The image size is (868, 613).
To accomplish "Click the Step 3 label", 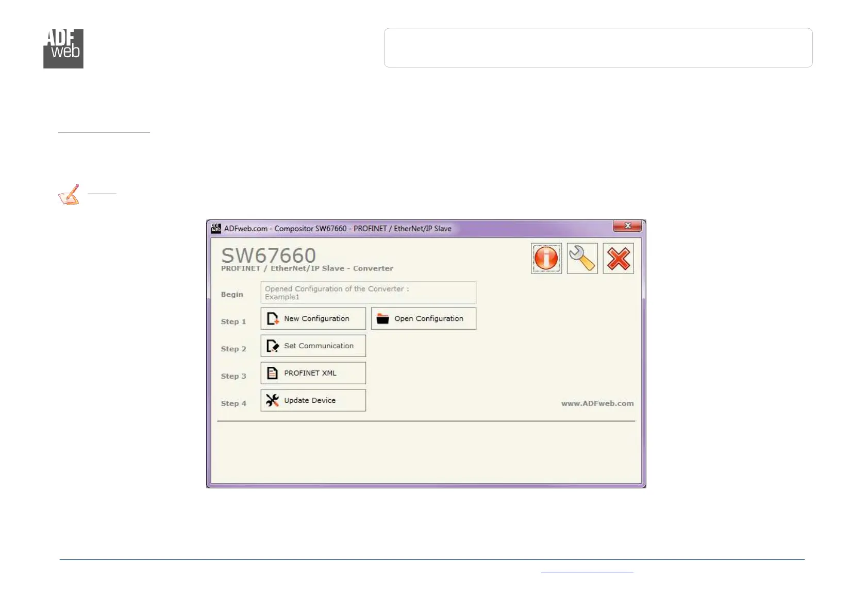I will (x=233, y=376).
